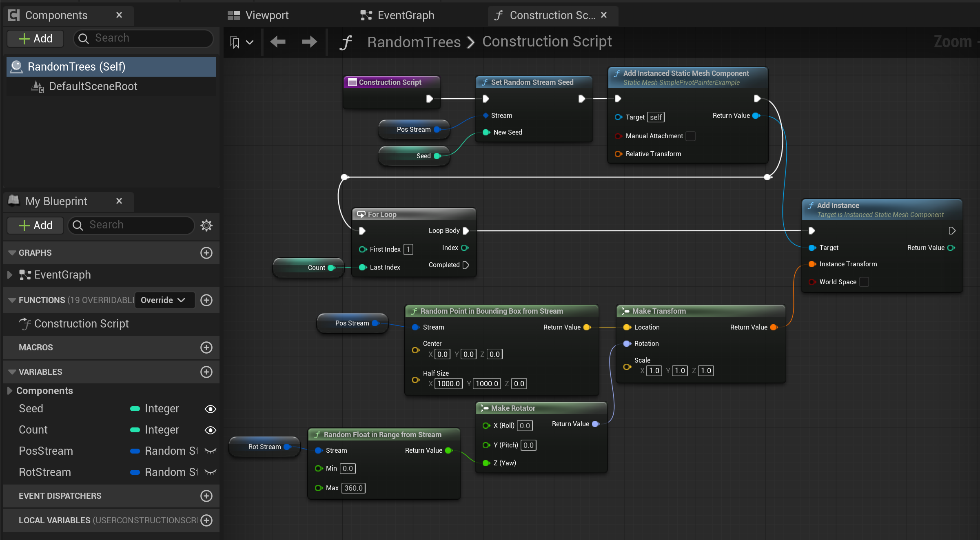Add a new graph with plus icon
The width and height of the screenshot is (980, 540).
click(x=206, y=253)
